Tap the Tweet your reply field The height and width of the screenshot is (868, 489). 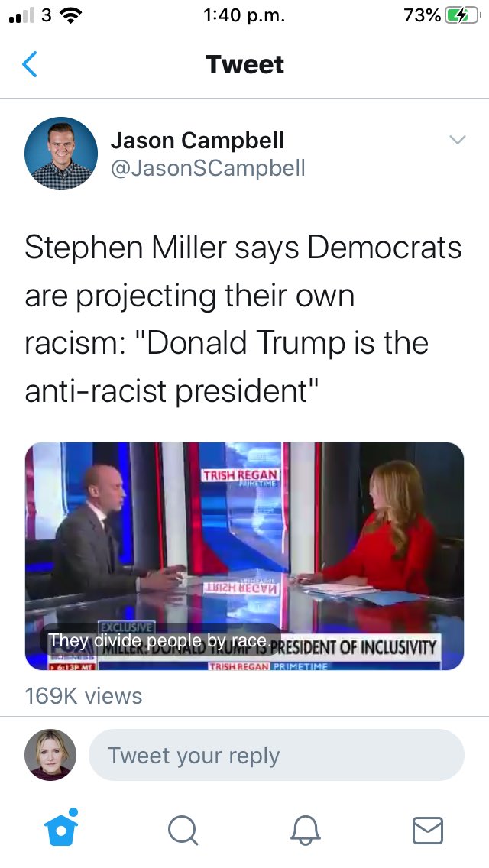pos(277,755)
